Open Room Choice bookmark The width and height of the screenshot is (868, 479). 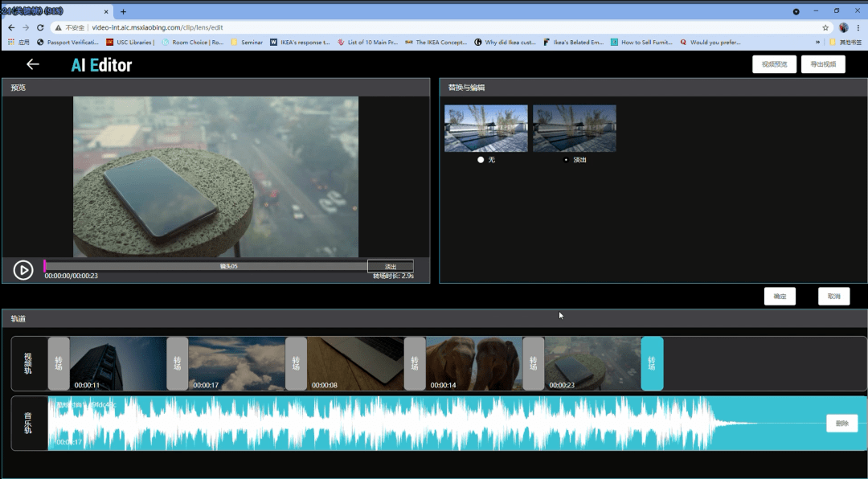[193, 42]
